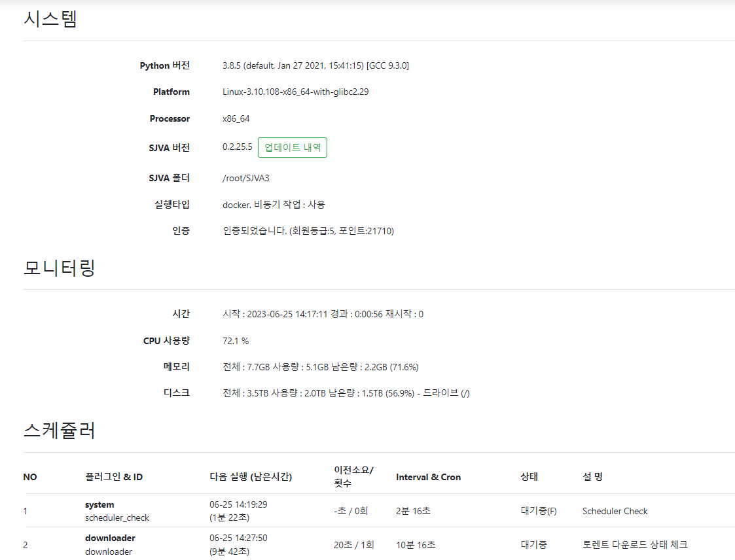Select the downloader plugin entry in row 2

pyautogui.click(x=110, y=544)
